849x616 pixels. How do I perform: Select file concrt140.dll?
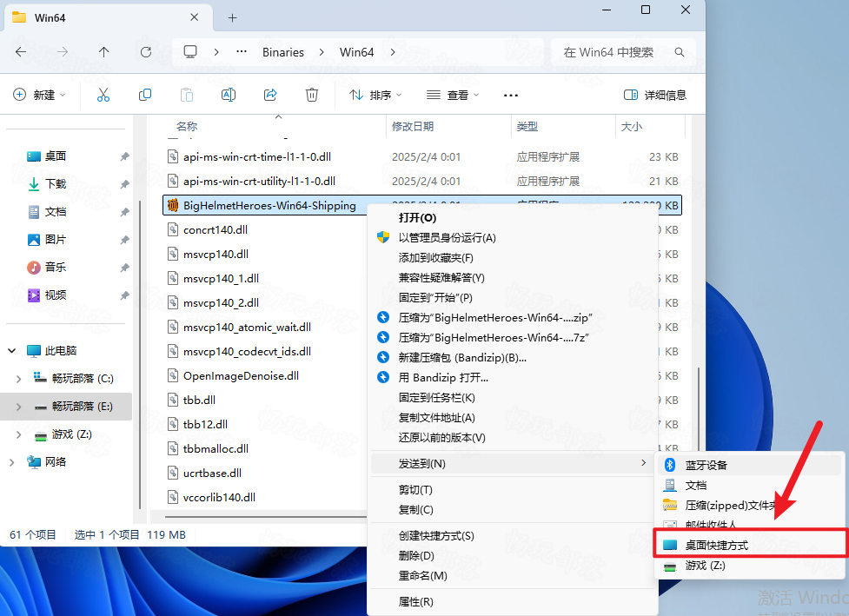(215, 230)
